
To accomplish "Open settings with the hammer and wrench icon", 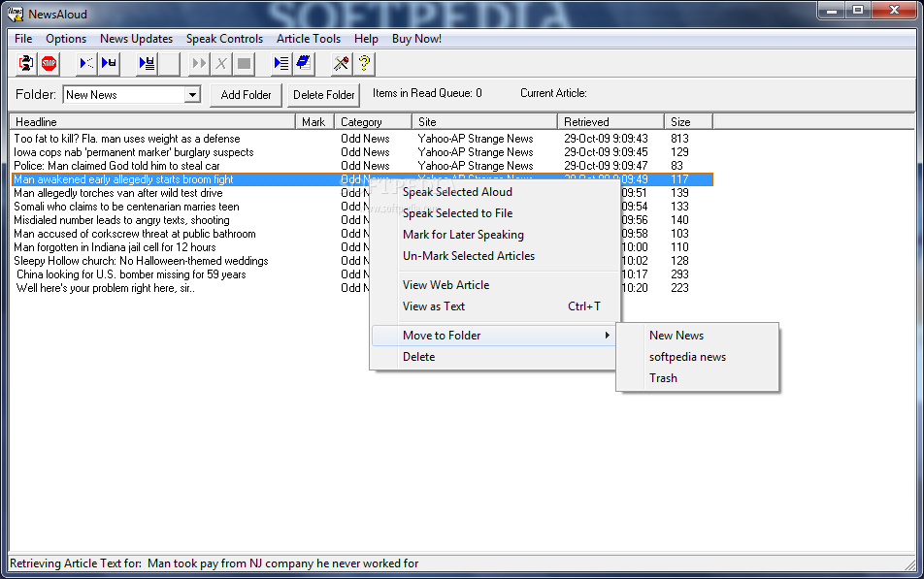I will point(342,63).
